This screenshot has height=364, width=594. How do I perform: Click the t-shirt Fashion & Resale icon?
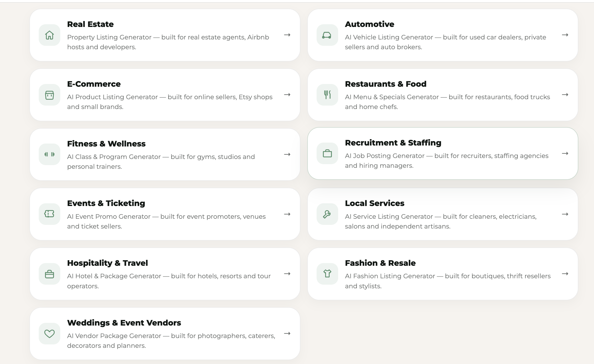click(x=327, y=274)
